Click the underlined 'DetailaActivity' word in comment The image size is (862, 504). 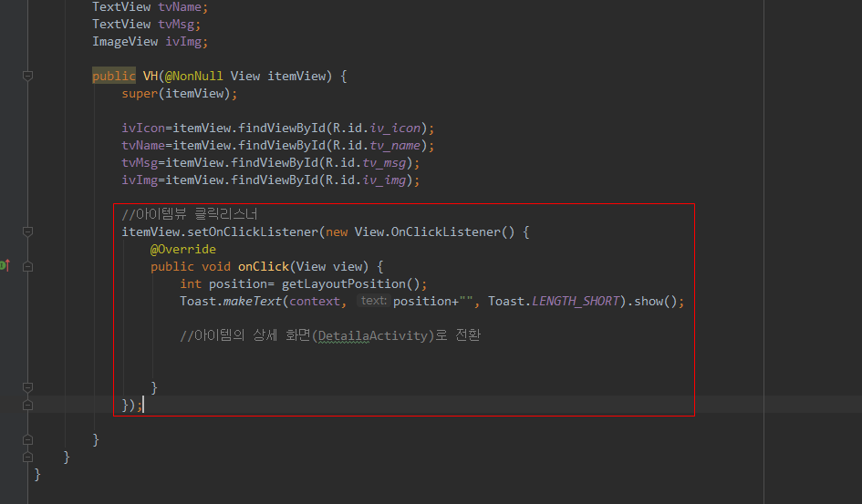tap(372, 335)
